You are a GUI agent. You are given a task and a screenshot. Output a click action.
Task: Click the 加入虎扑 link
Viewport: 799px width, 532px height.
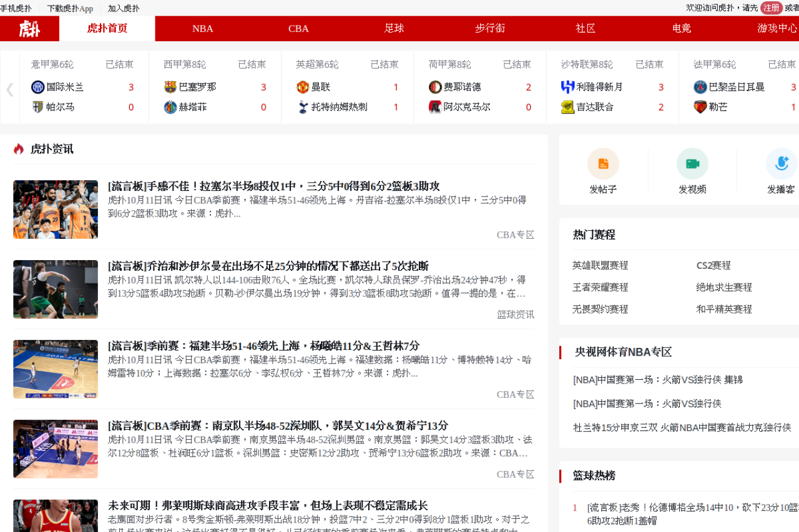pyautogui.click(x=124, y=9)
